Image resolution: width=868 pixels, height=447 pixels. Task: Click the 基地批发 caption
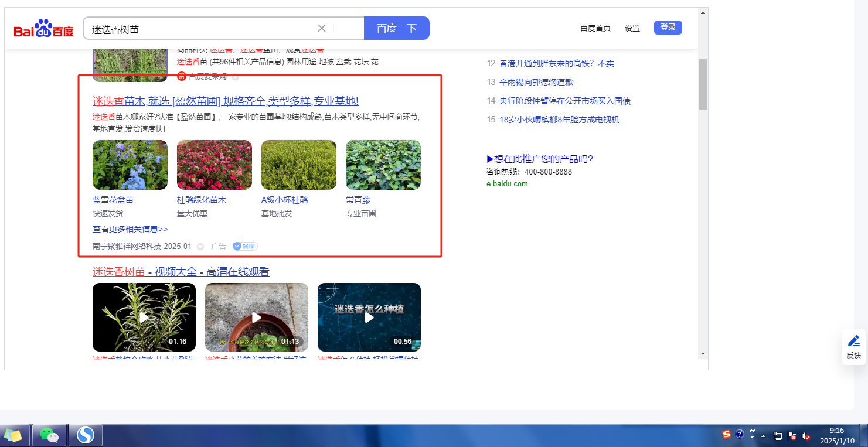pyautogui.click(x=277, y=213)
